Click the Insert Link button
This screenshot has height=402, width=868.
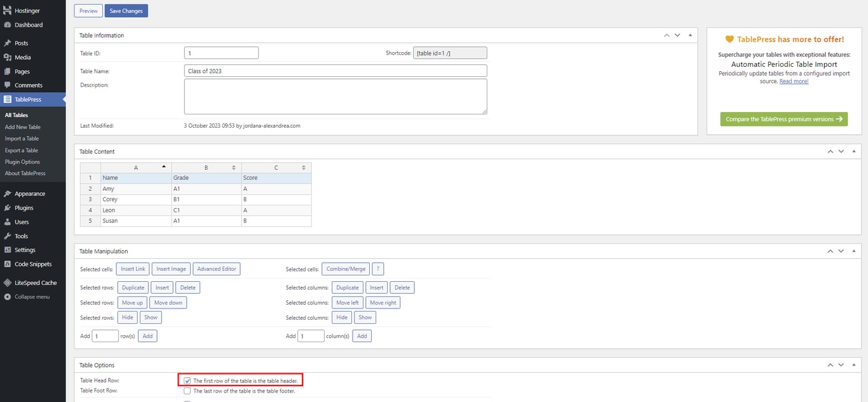coord(133,269)
